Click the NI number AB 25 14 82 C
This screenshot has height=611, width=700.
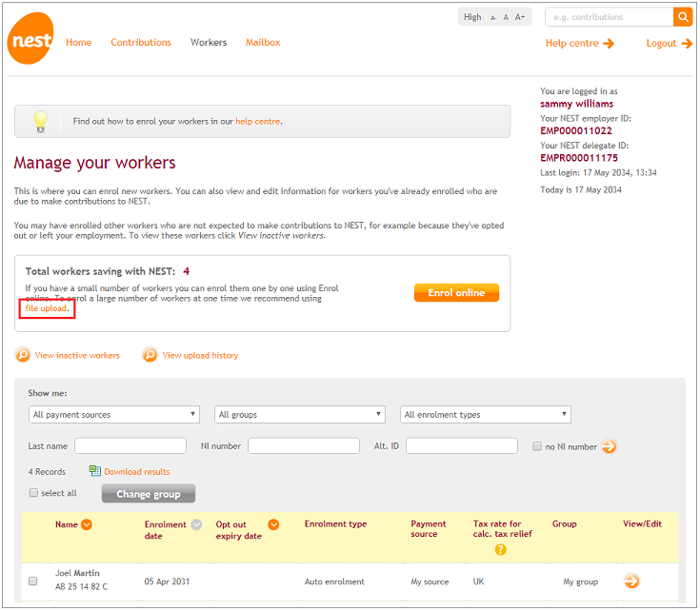coord(81,586)
